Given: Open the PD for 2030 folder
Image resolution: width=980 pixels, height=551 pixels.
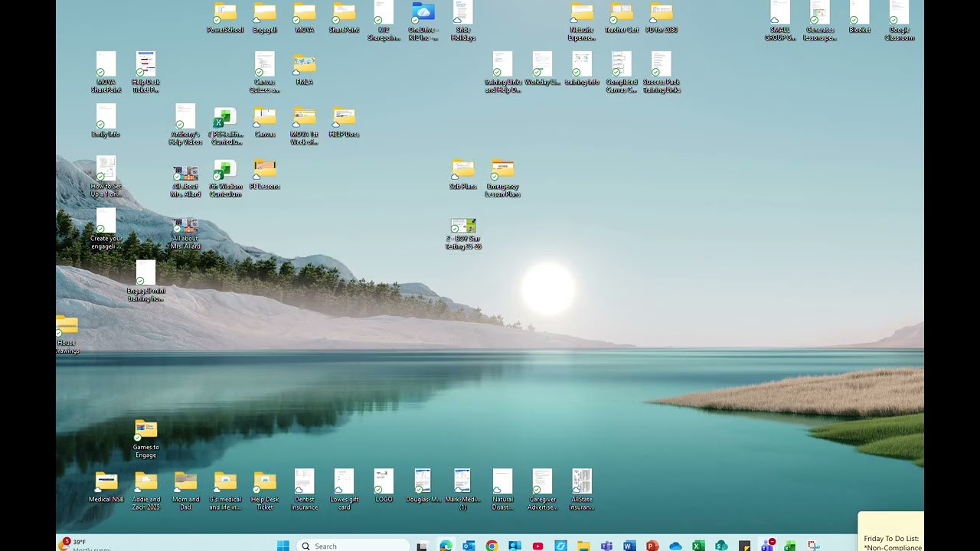Looking at the screenshot, I should (x=661, y=18).
